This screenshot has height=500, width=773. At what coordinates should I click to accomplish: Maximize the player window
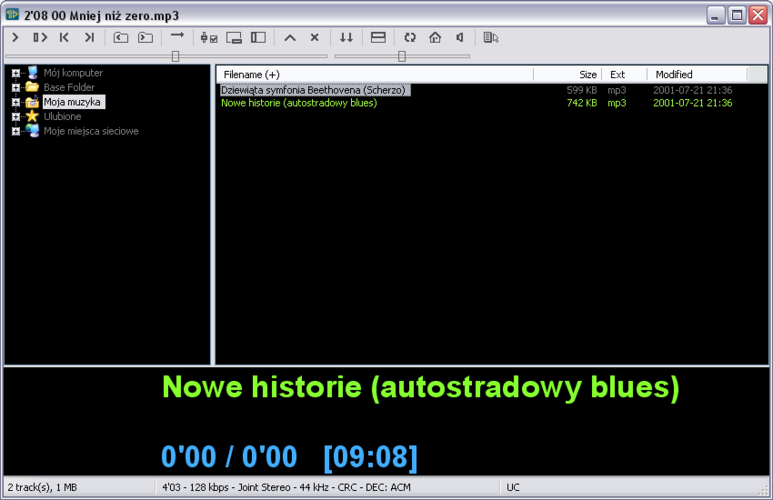tap(737, 15)
